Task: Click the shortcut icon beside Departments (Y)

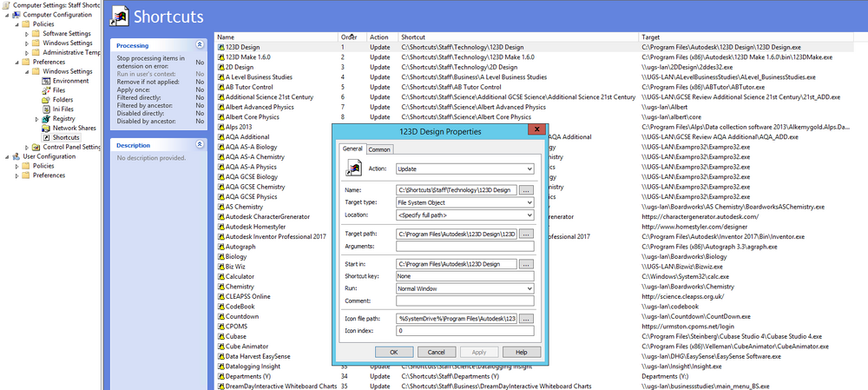Action: pyautogui.click(x=220, y=376)
